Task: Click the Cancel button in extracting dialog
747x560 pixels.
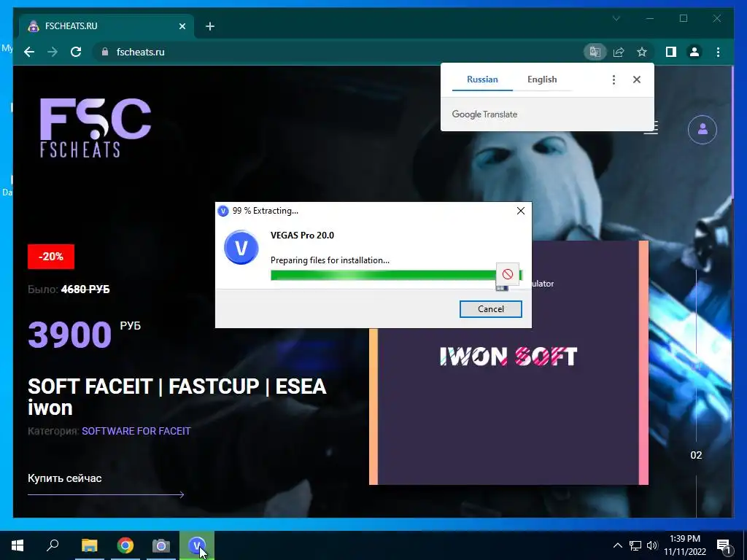Action: pos(490,309)
